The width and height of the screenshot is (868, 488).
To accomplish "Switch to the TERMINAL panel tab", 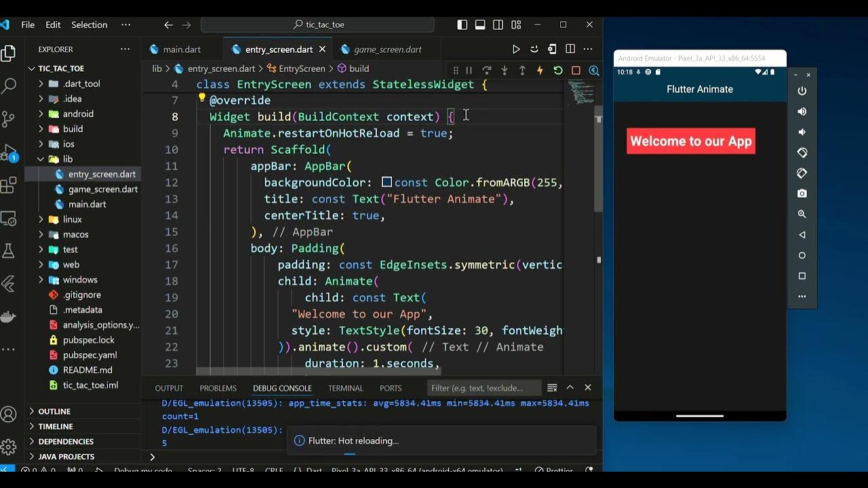I will click(346, 388).
